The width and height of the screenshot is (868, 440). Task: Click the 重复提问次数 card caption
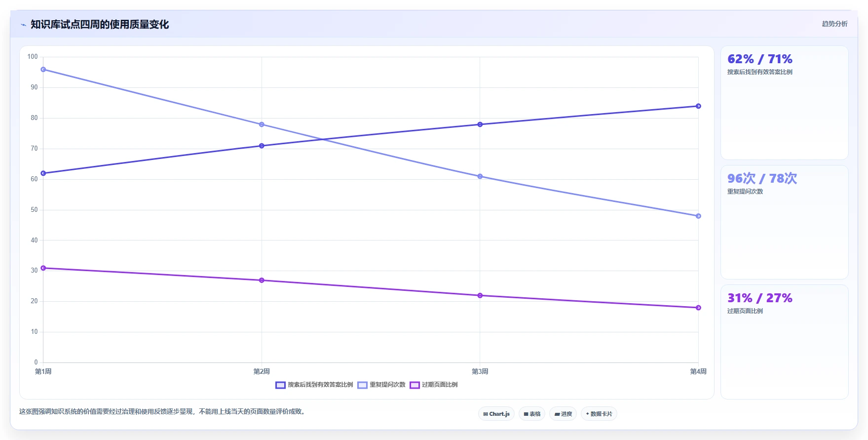click(x=745, y=192)
